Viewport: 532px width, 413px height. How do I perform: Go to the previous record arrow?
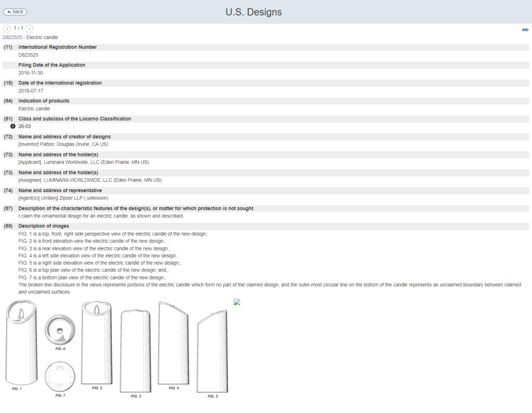click(x=7, y=29)
